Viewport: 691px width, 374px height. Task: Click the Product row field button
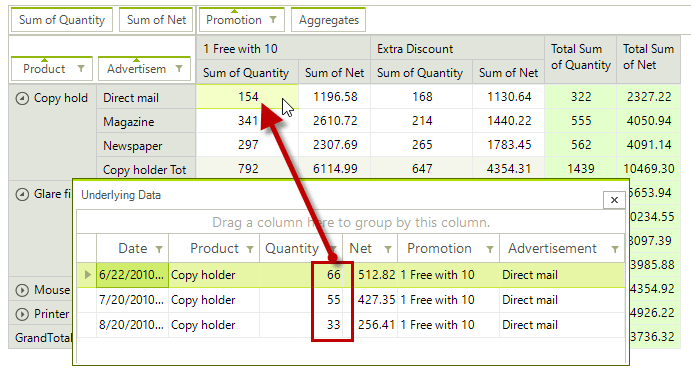[52, 69]
